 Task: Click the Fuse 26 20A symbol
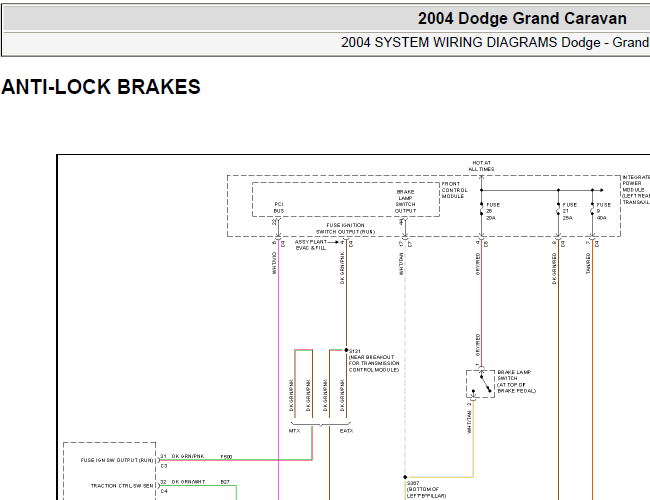481,210
